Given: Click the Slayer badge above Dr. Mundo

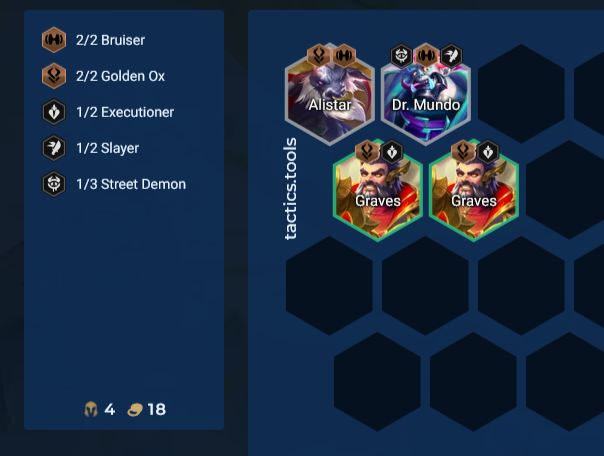Looking at the screenshot, I should click(x=451, y=55).
